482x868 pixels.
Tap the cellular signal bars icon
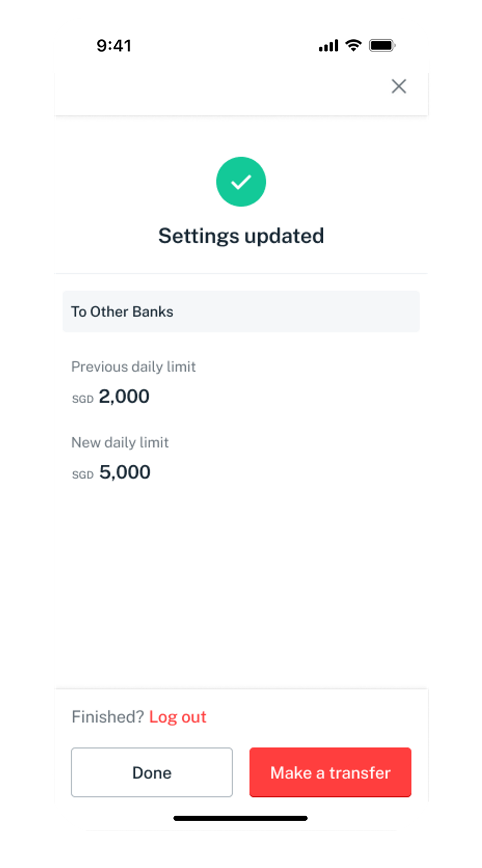[x=328, y=46]
